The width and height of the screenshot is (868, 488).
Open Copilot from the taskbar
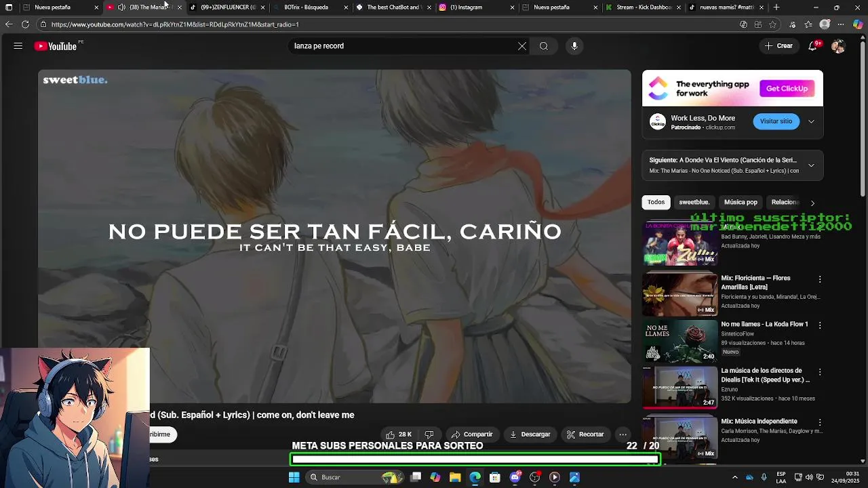click(435, 477)
